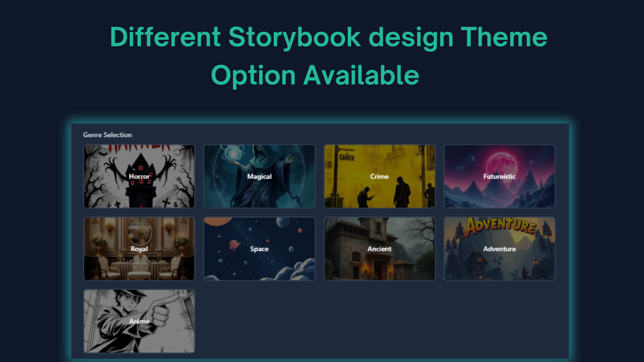Screen dimensions: 644x362
Task: Select the Ancient genre thumbnail
Action: point(379,249)
